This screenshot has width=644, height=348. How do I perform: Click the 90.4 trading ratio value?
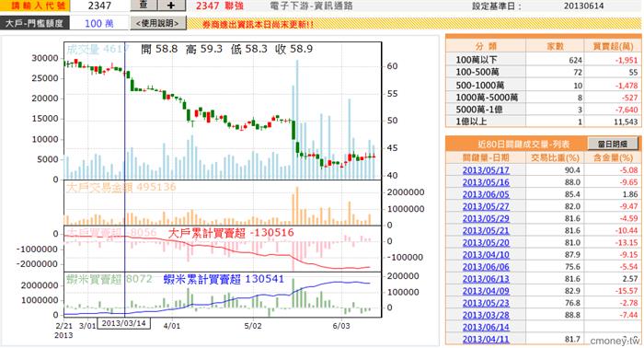click(x=572, y=170)
